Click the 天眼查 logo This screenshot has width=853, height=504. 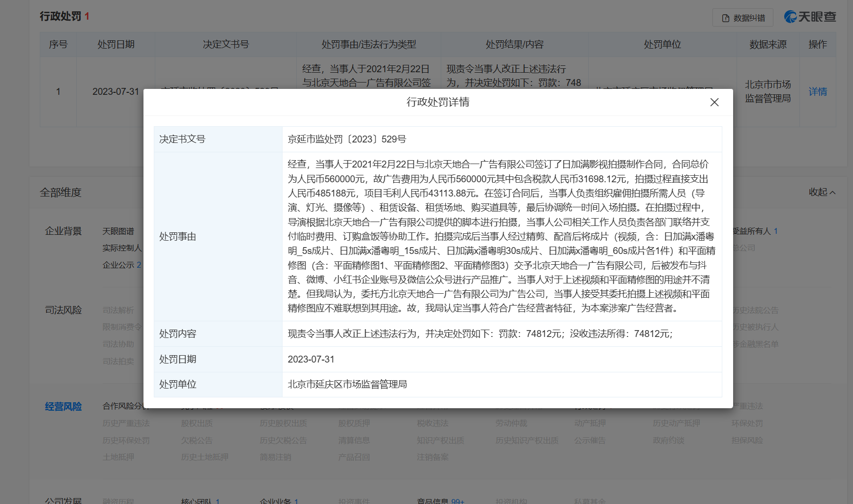(x=810, y=17)
